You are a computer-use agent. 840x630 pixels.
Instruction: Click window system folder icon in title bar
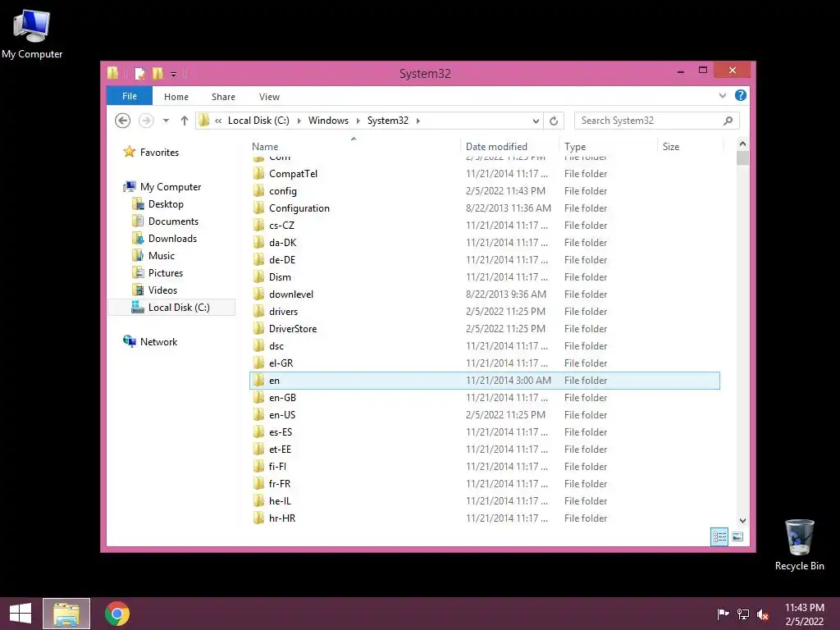[x=112, y=73]
